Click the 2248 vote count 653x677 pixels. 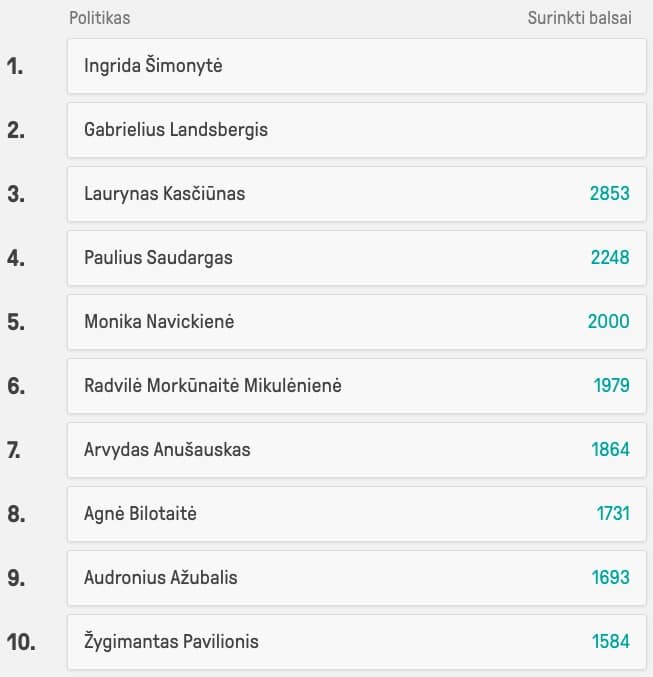coord(610,257)
